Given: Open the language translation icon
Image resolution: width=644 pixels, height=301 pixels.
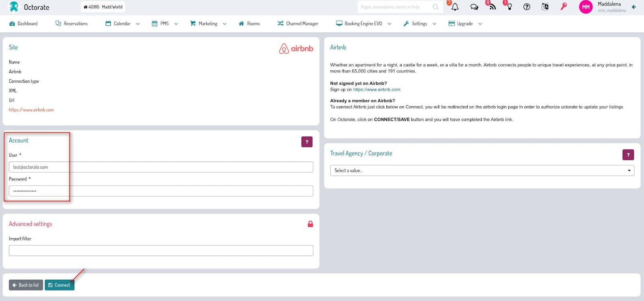Looking at the screenshot, I should (545, 7).
